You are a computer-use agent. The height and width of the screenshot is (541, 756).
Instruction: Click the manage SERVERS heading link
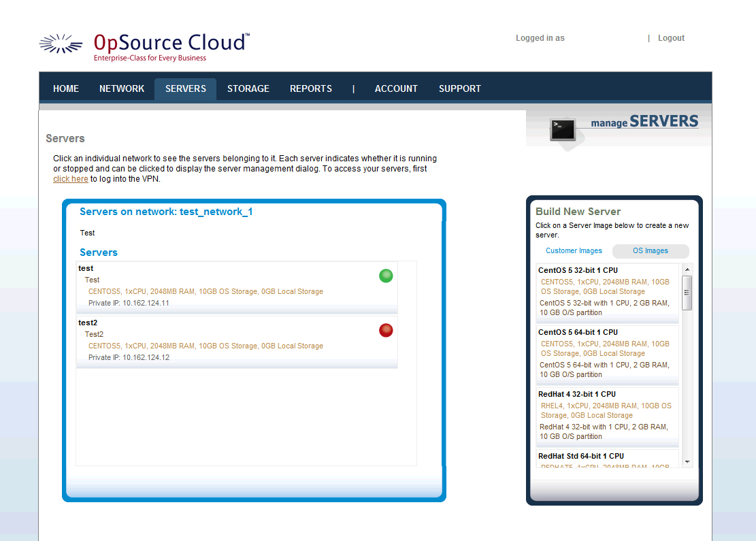(x=644, y=122)
